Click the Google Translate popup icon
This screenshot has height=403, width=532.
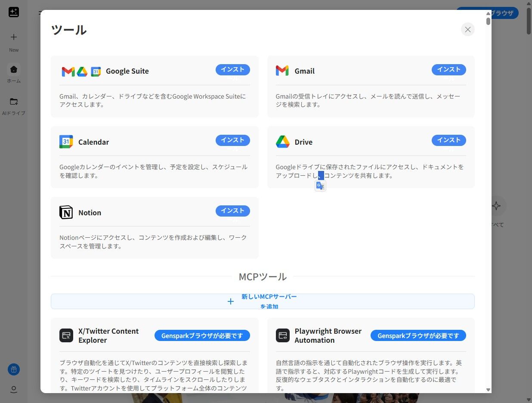point(320,186)
